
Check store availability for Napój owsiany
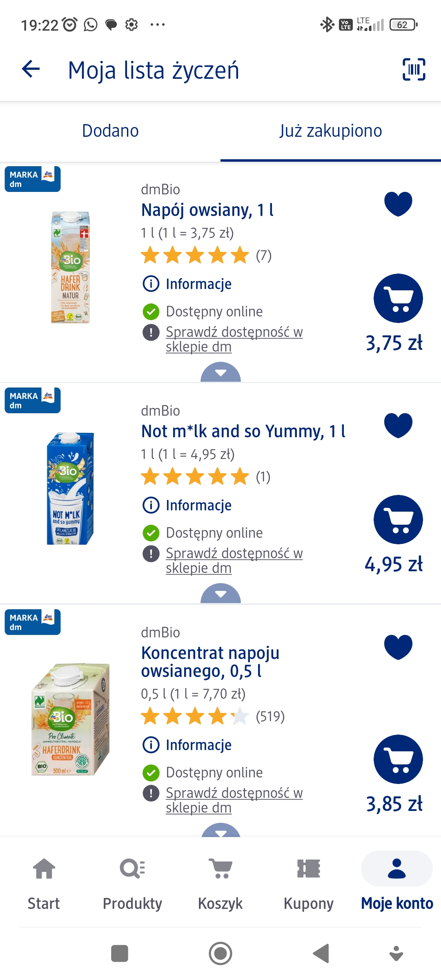[x=234, y=339]
